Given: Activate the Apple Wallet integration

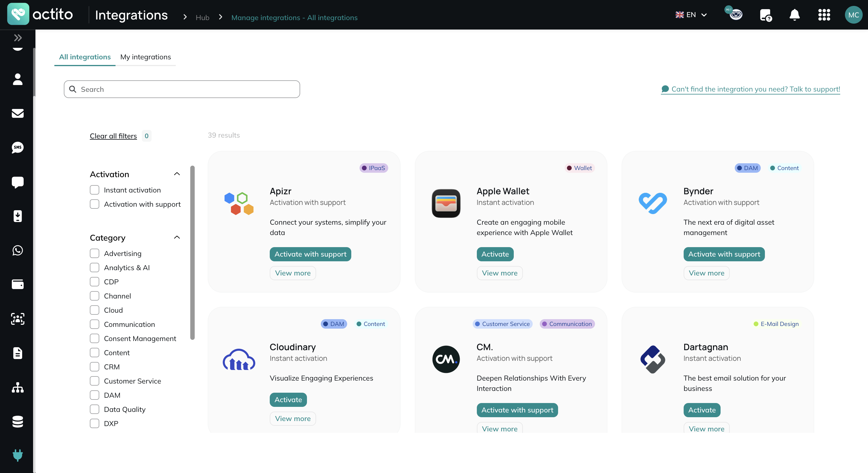Looking at the screenshot, I should [495, 254].
